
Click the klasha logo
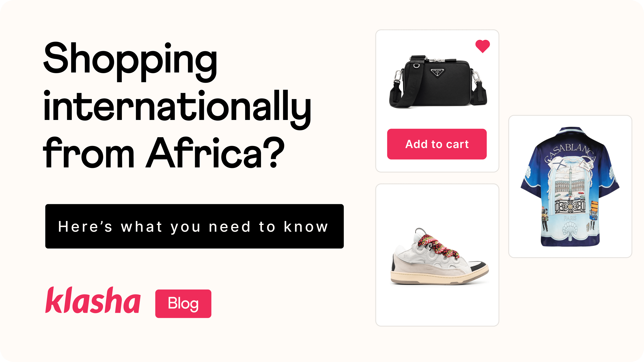[x=93, y=300]
